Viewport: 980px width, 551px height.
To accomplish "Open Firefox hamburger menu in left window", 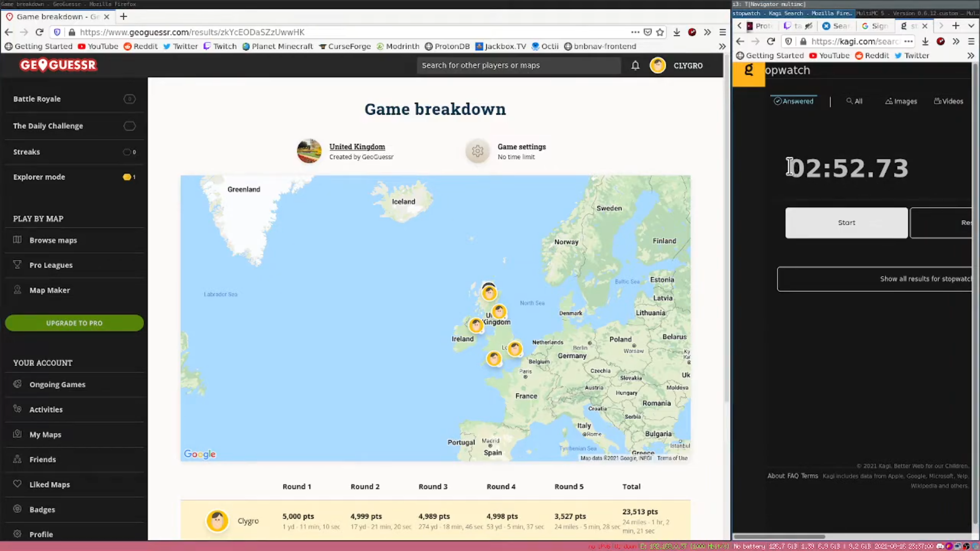I will [x=722, y=32].
